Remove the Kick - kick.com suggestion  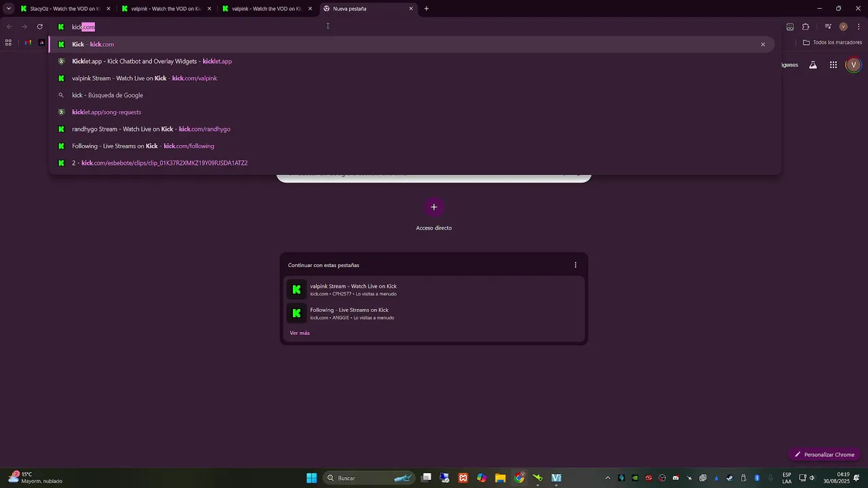click(x=763, y=44)
